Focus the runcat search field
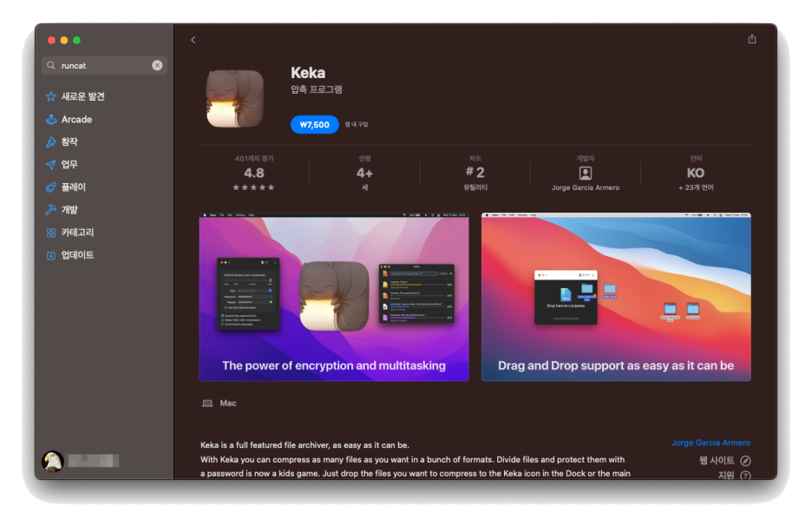This screenshot has width=812, height=526. (104, 65)
